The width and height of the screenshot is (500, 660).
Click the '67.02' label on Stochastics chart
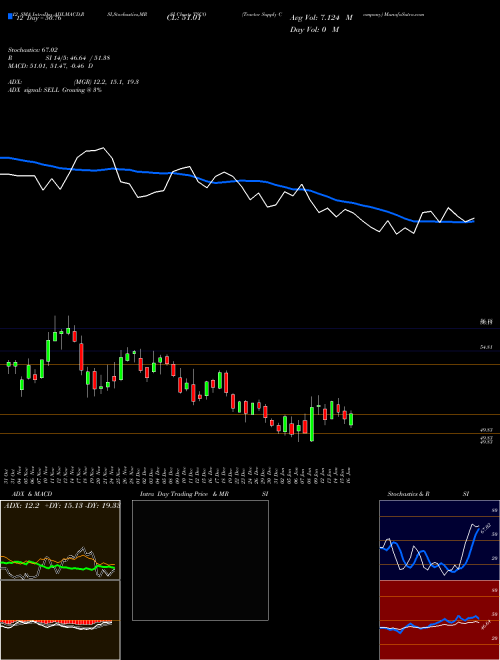click(486, 528)
